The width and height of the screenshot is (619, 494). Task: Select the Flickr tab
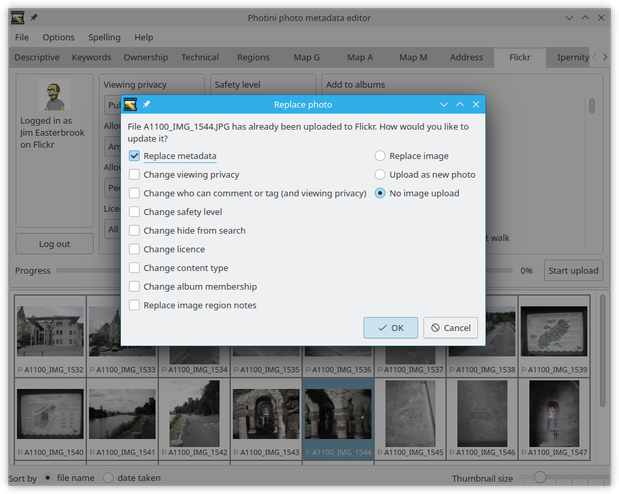click(520, 57)
